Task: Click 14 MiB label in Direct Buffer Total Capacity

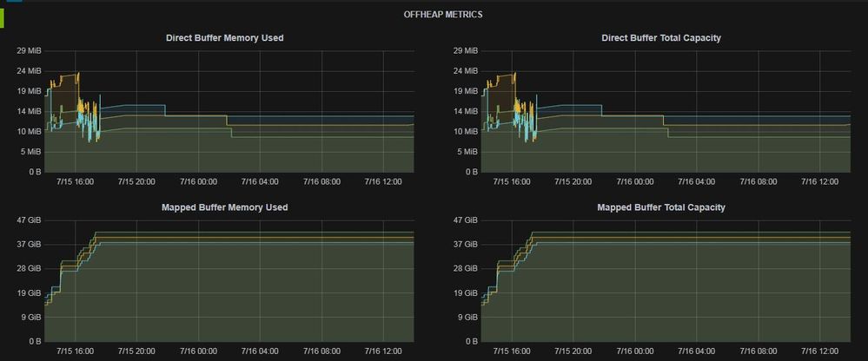Action: [466, 111]
